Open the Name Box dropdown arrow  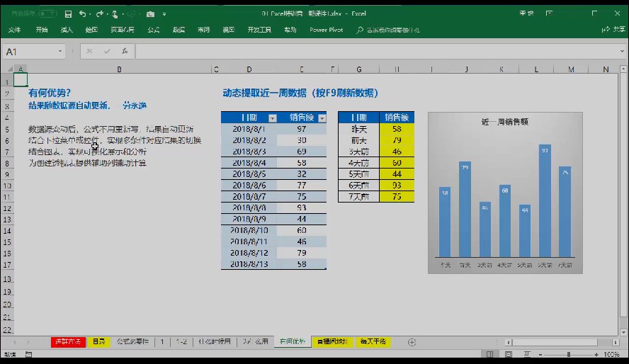(x=60, y=51)
